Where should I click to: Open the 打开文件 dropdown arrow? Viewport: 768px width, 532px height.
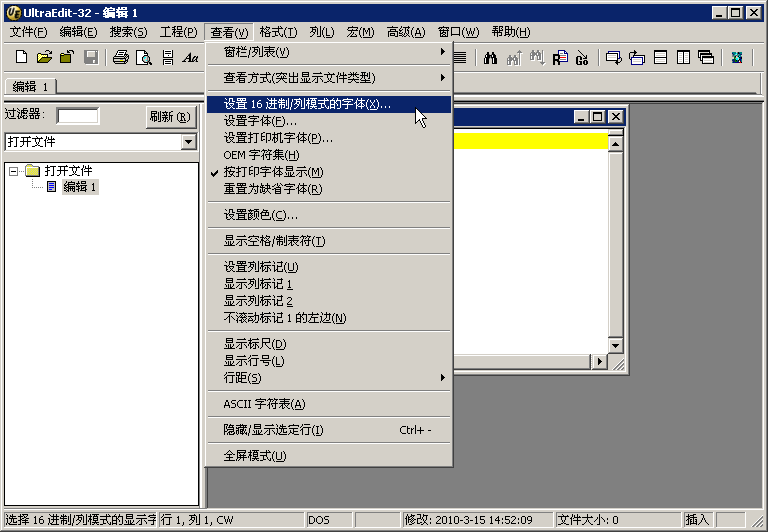click(x=188, y=142)
